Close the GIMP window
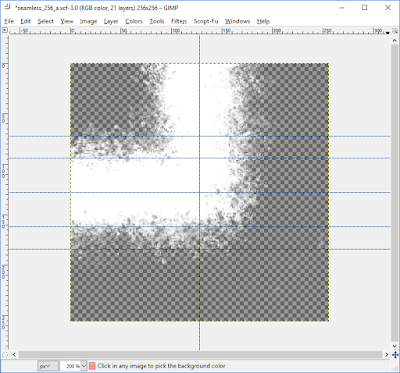The width and height of the screenshot is (400, 373). (x=387, y=7)
